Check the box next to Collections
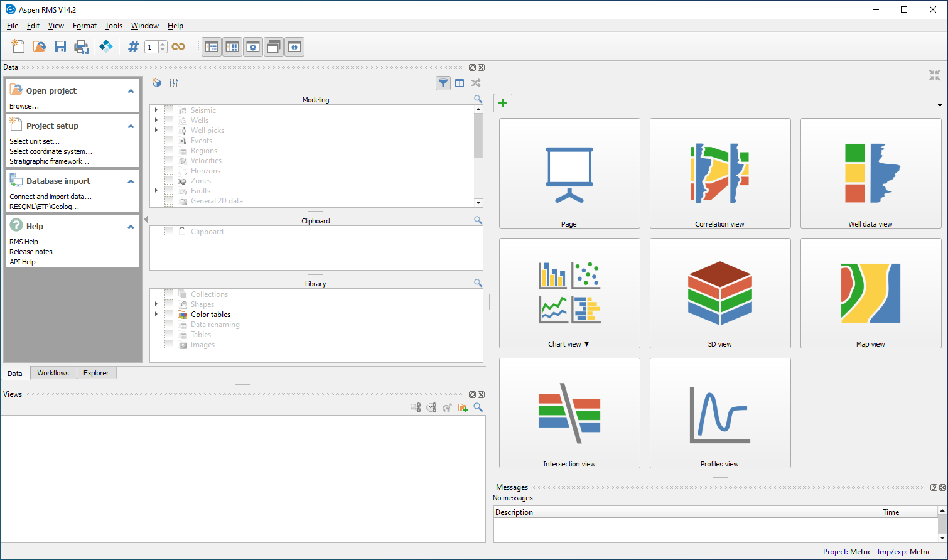The height and width of the screenshot is (560, 948). click(169, 294)
